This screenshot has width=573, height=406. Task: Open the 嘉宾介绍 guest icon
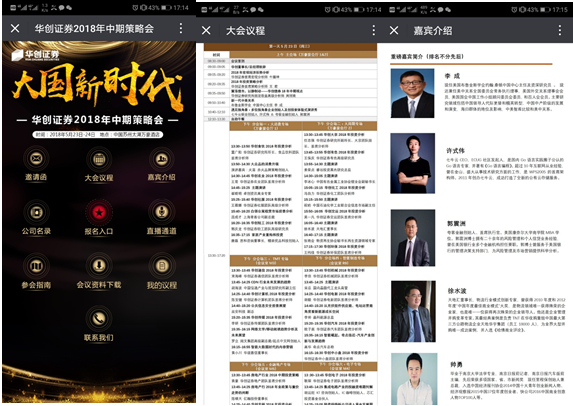tap(162, 159)
